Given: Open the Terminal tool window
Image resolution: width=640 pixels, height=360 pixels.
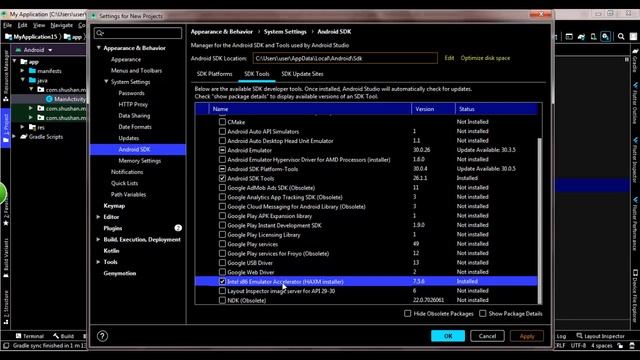Looking at the screenshot, I should pos(29,336).
